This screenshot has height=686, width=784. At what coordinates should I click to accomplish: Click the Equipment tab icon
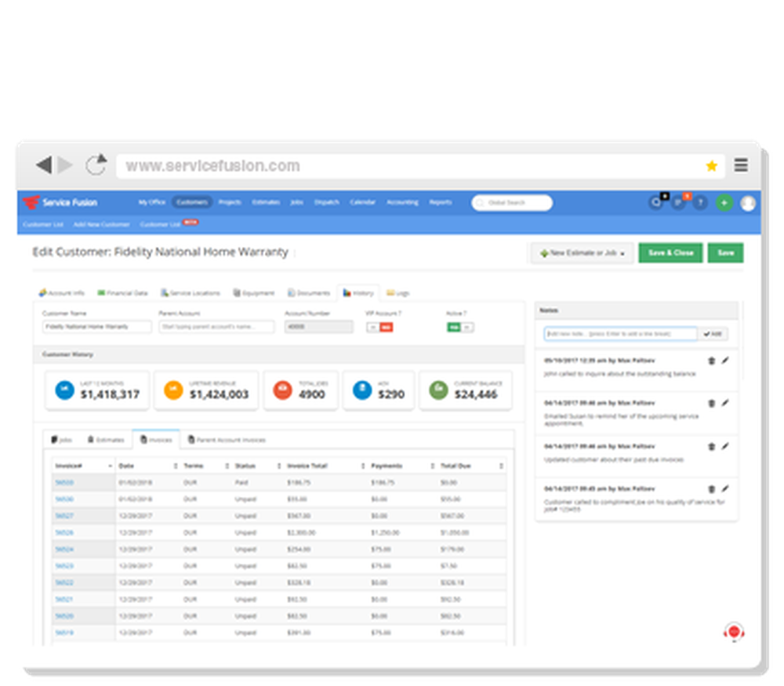click(238, 292)
